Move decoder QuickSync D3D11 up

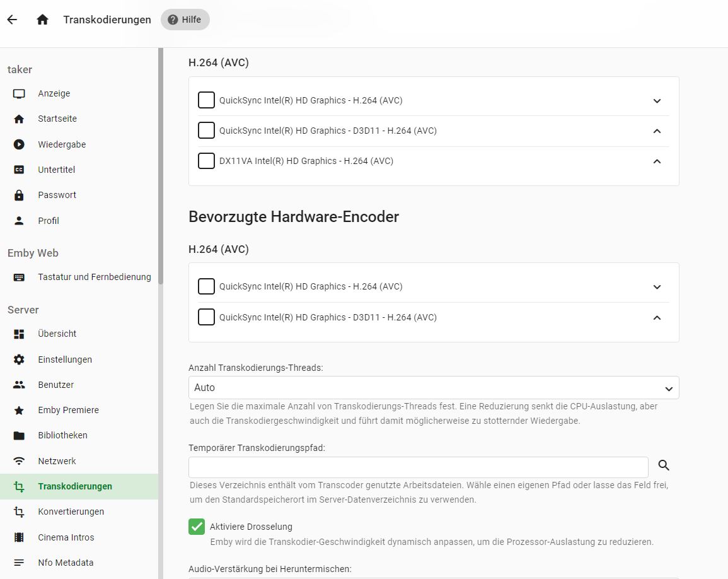pyautogui.click(x=657, y=131)
